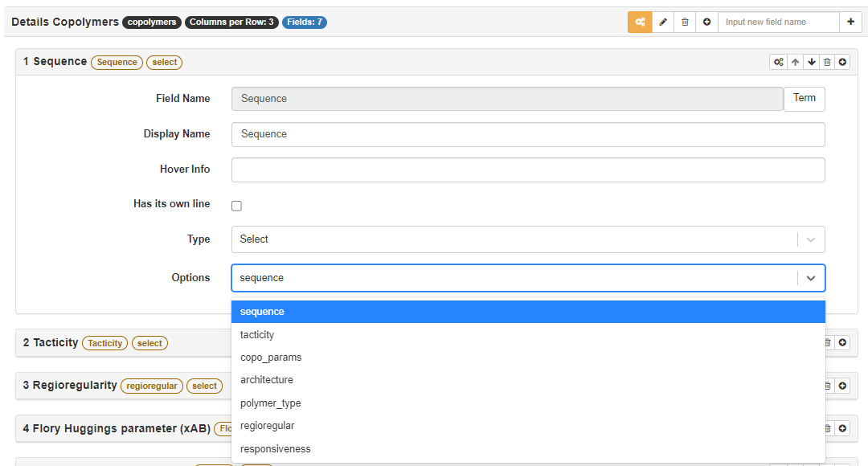This screenshot has width=868, height=466.
Task: Click the pencil edit icon in the header
Action: point(663,22)
